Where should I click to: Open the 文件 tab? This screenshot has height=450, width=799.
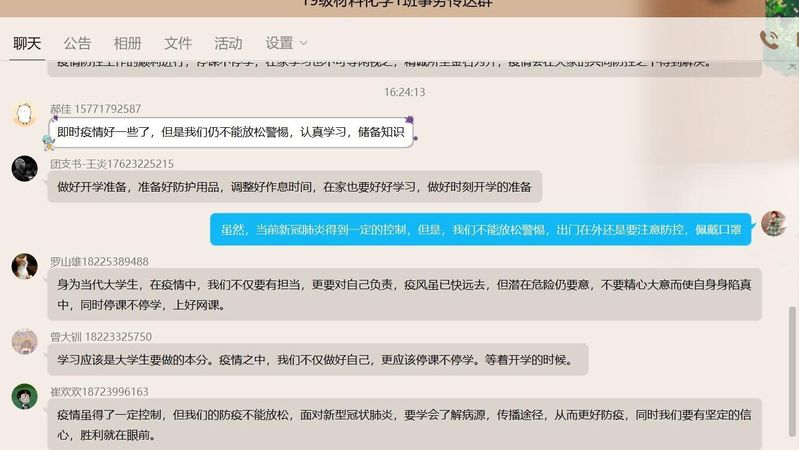coord(178,43)
